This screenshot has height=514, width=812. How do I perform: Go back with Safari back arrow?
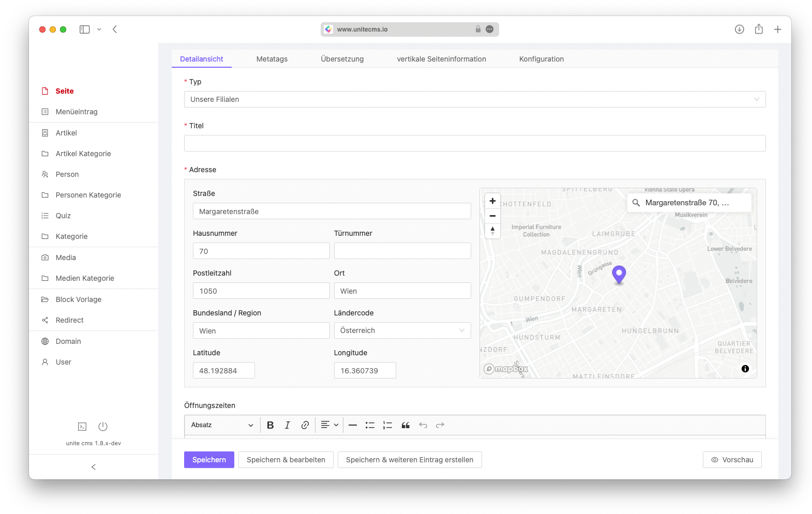click(x=115, y=29)
